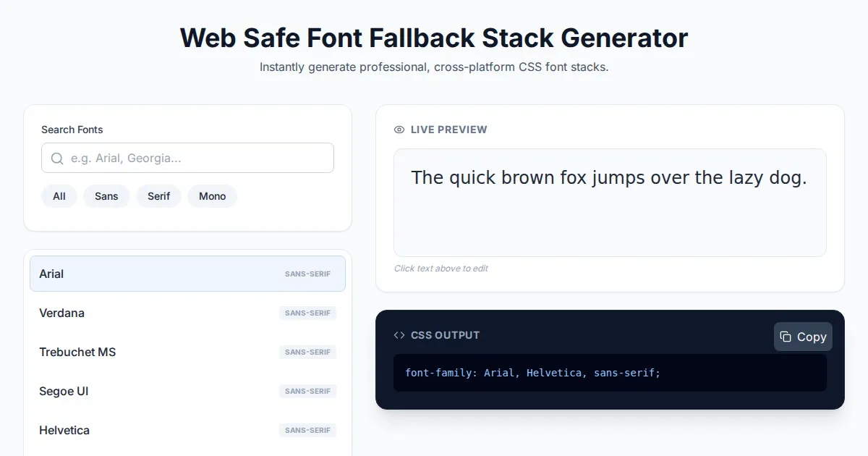Copy the CSS output
Screen dimensions: 868x456
click(803, 337)
